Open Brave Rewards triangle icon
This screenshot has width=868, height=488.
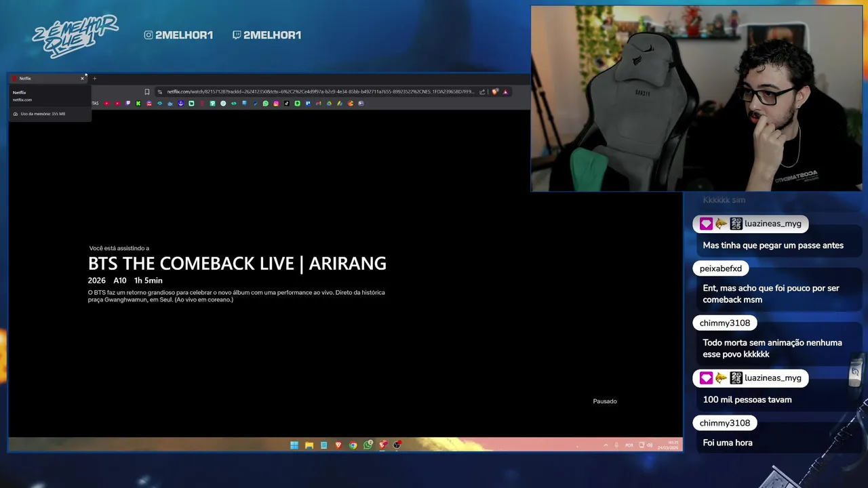(505, 91)
